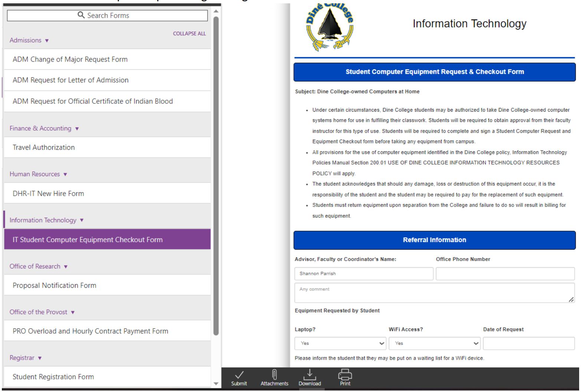Collapse the Human Resources section
The image size is (581, 392).
tap(38, 174)
